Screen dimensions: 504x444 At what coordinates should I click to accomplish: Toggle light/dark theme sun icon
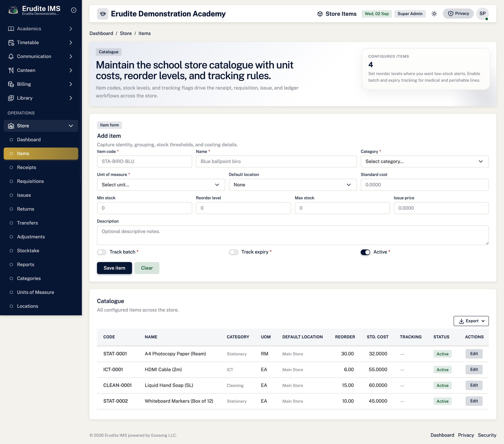[434, 14]
